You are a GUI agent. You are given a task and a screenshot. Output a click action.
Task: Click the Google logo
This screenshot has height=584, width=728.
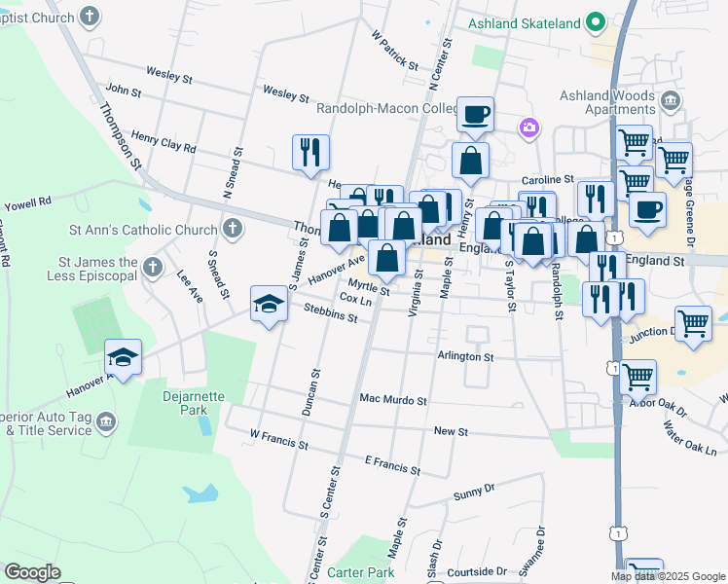click(x=32, y=572)
